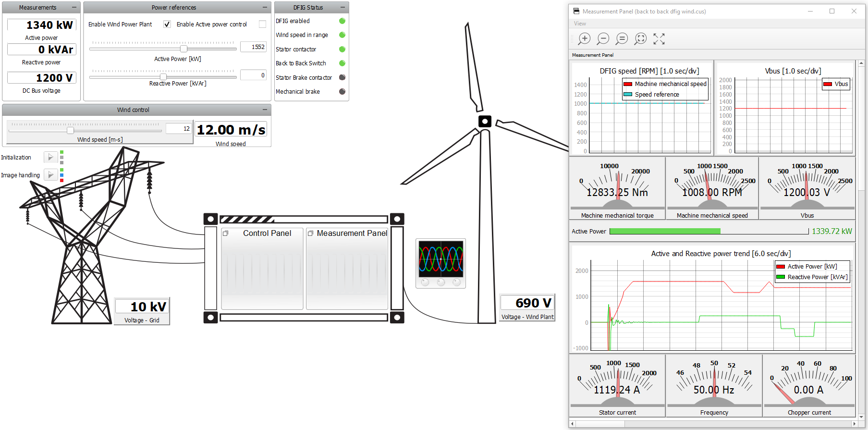The image size is (868, 430).
Task: Run the Image handling play button
Action: (50, 175)
